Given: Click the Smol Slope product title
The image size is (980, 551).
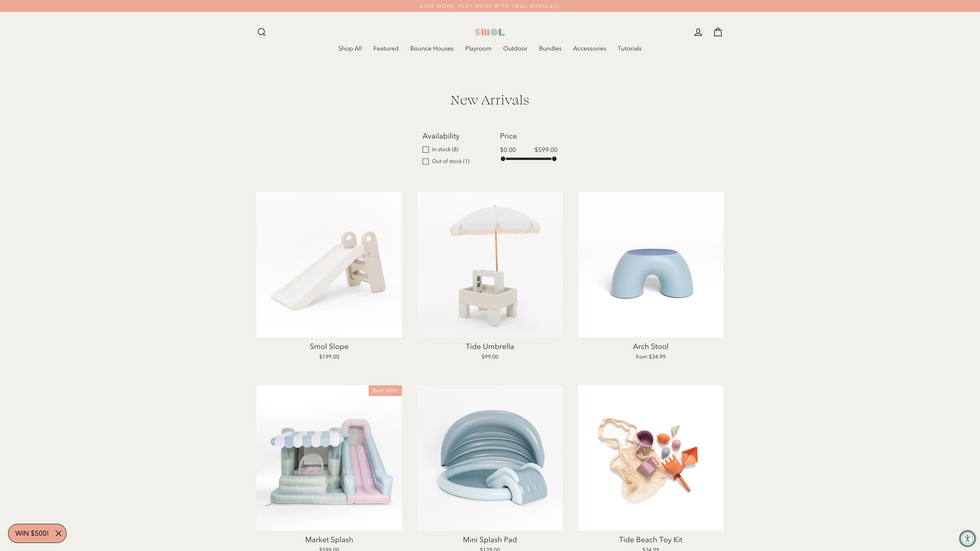Looking at the screenshot, I should pyautogui.click(x=329, y=346).
